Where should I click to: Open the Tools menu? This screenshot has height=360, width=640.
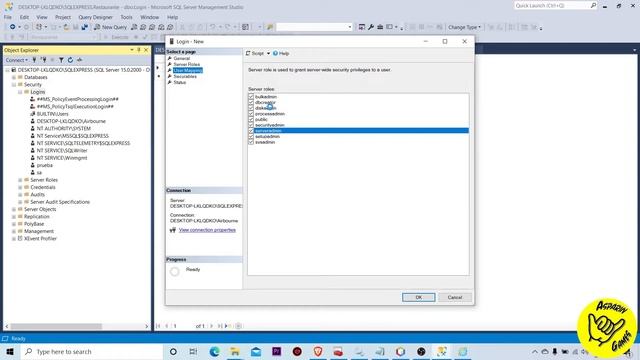pyautogui.click(x=127, y=17)
